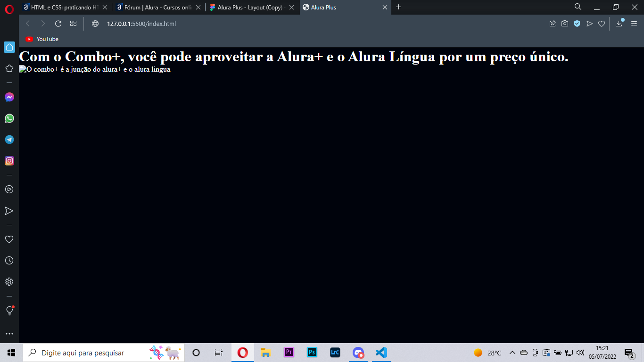Open WhatsApp in the sidebar

[9, 118]
